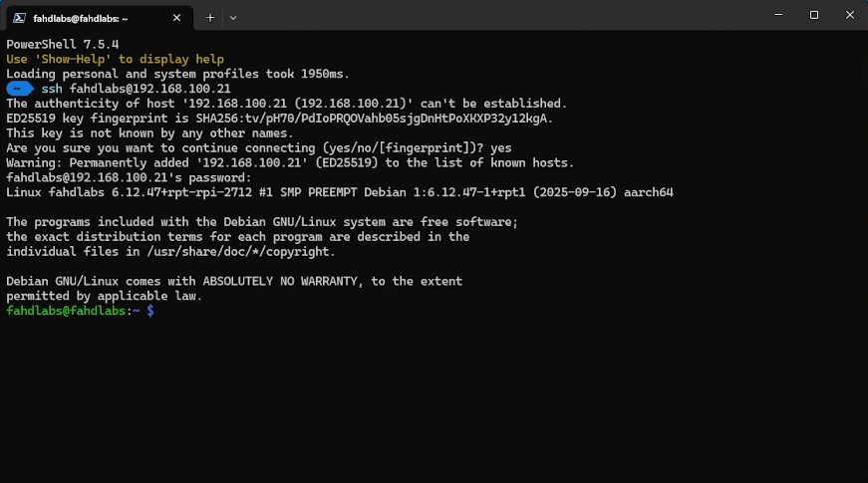Click the PowerShell icon in the tab
The width and height of the screenshot is (868, 483).
(x=19, y=17)
